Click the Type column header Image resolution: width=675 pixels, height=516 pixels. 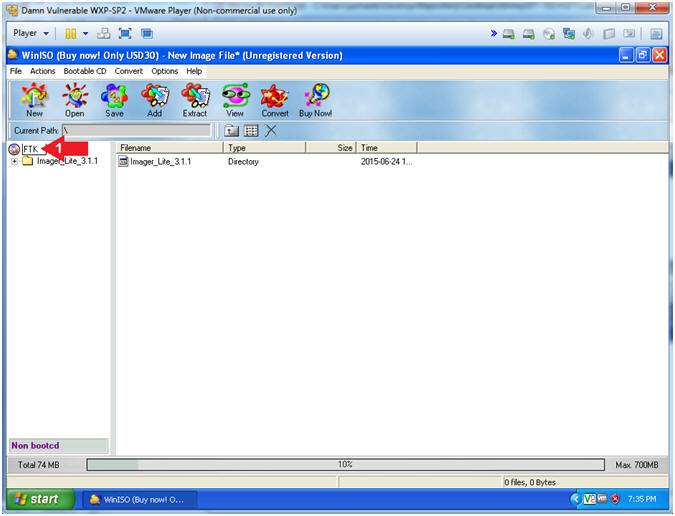pyautogui.click(x=265, y=148)
